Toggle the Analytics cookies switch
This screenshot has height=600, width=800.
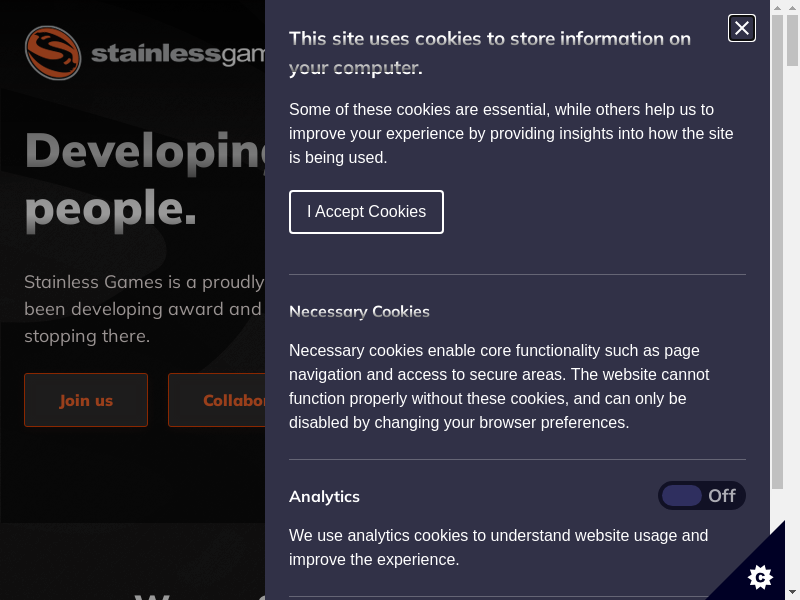pos(701,496)
